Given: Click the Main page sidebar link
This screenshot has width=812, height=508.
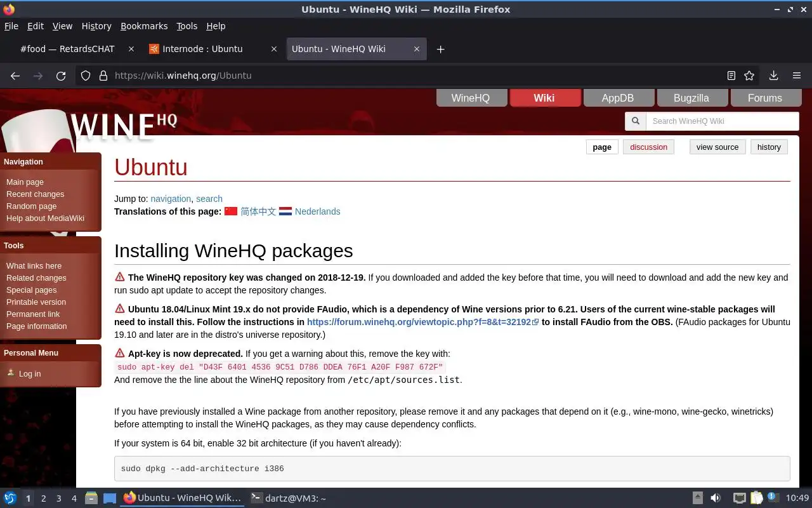Looking at the screenshot, I should pos(25,182).
